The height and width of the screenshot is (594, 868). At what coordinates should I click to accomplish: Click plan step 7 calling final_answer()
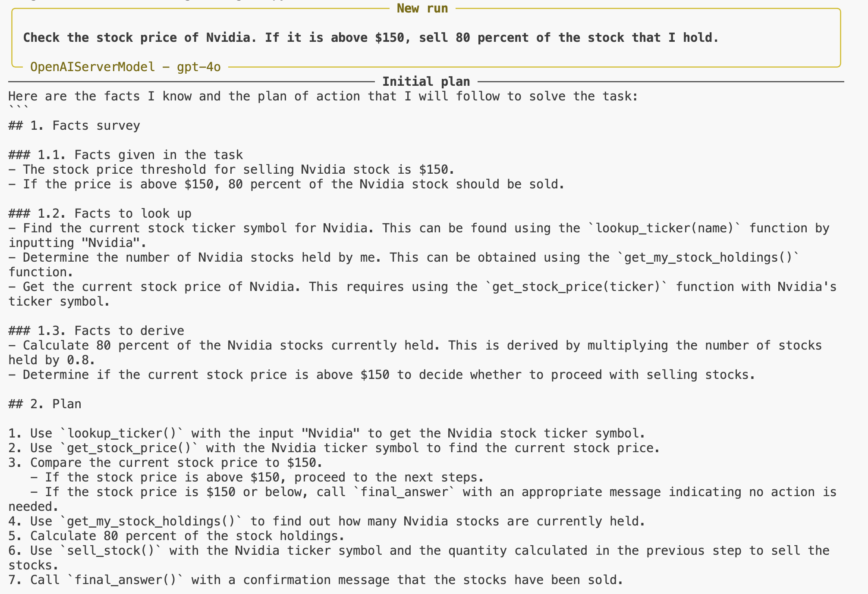[x=316, y=580]
